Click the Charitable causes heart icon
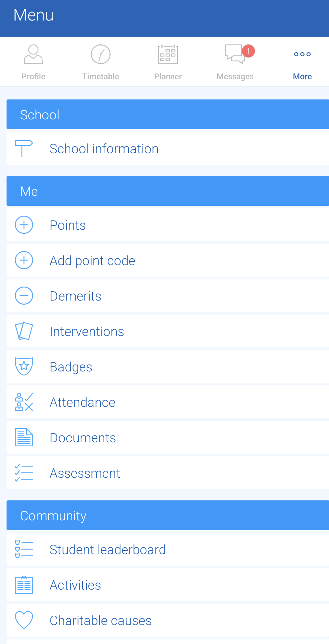This screenshot has width=329, height=644. coord(24,620)
